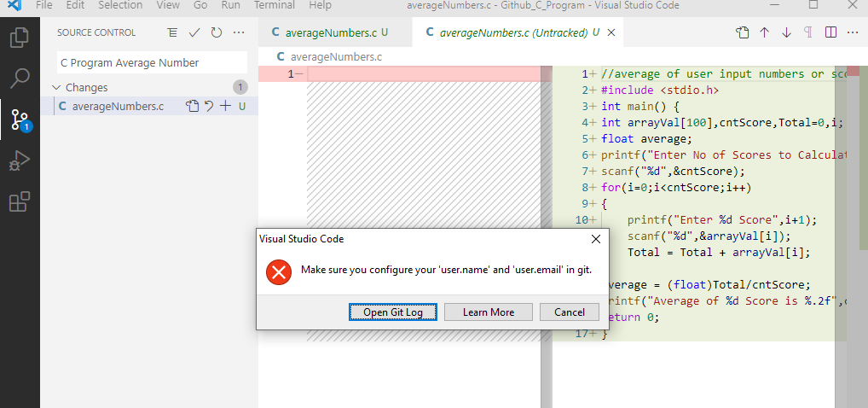Click line number 17 in diff gutter
Image resolution: width=868 pixels, height=408 pixels.
pos(582,334)
